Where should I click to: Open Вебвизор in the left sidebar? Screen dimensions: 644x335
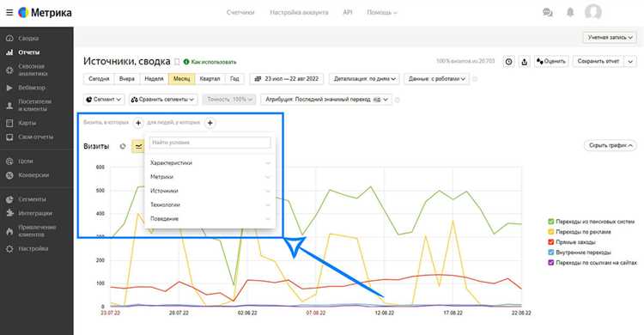(x=31, y=88)
